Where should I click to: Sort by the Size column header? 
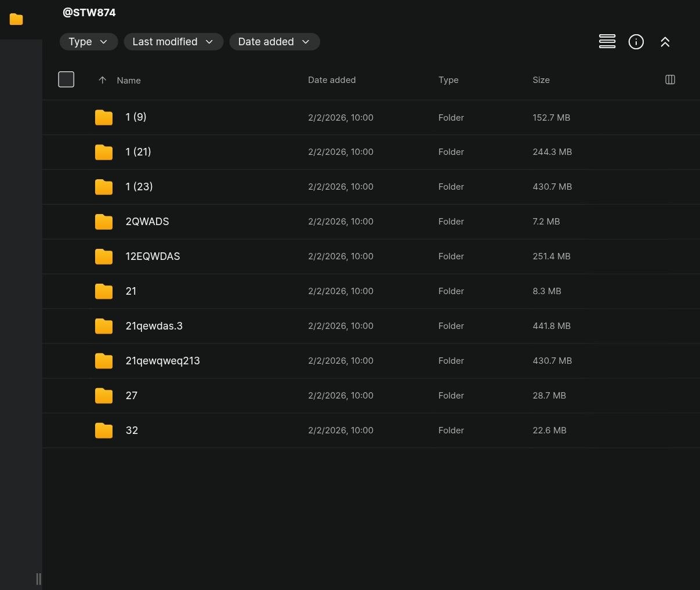click(x=541, y=80)
